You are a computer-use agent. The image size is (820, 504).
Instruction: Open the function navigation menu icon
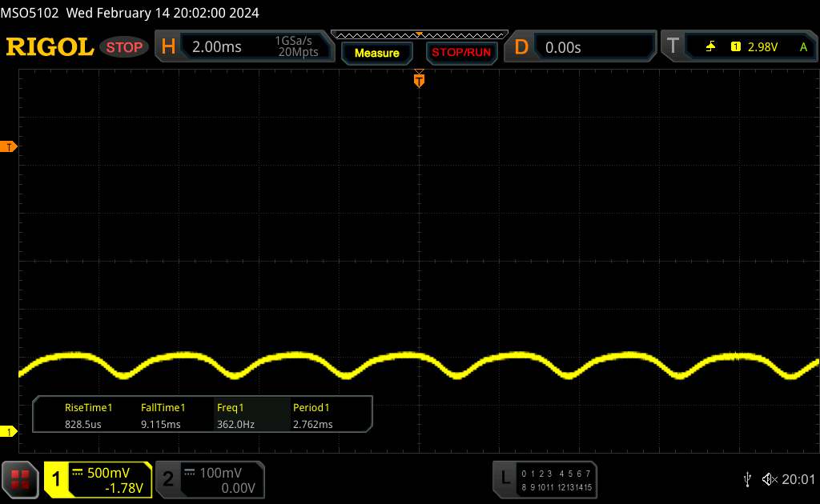[x=21, y=479]
